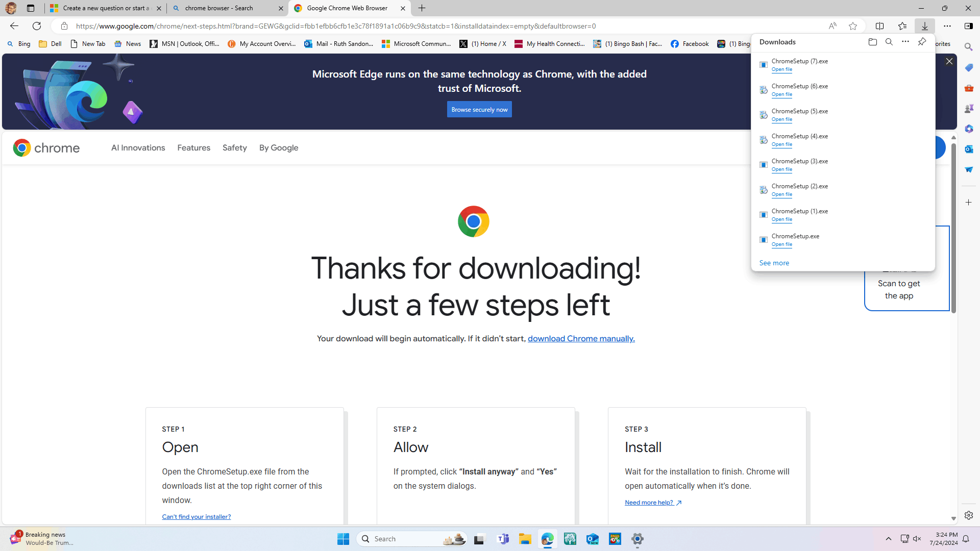Open more options menu in Downloads flyout
Viewport: 980px width, 551px height.
(905, 42)
